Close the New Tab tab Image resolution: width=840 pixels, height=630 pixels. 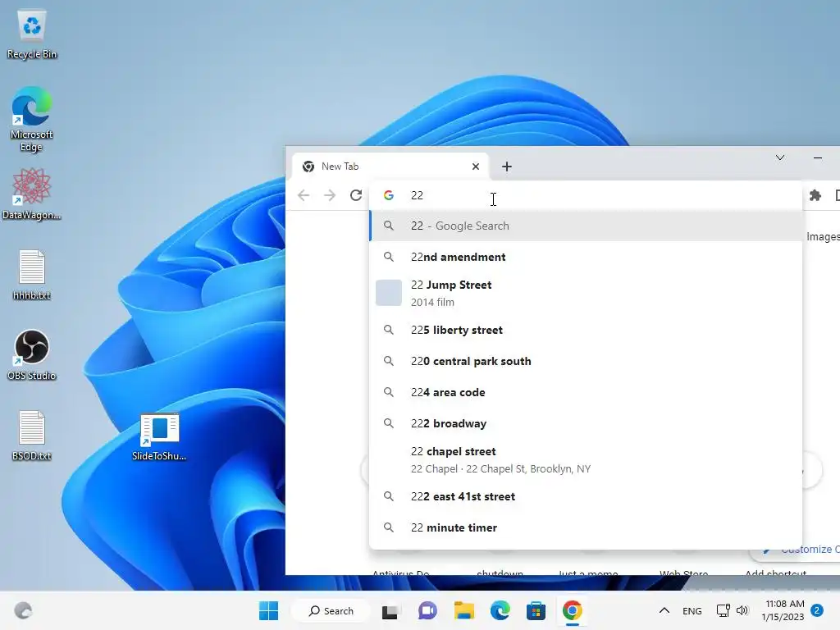tap(475, 167)
